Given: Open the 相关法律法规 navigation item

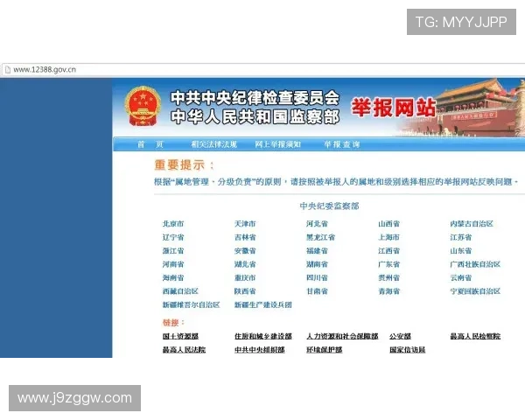Looking at the screenshot, I should point(214,144).
